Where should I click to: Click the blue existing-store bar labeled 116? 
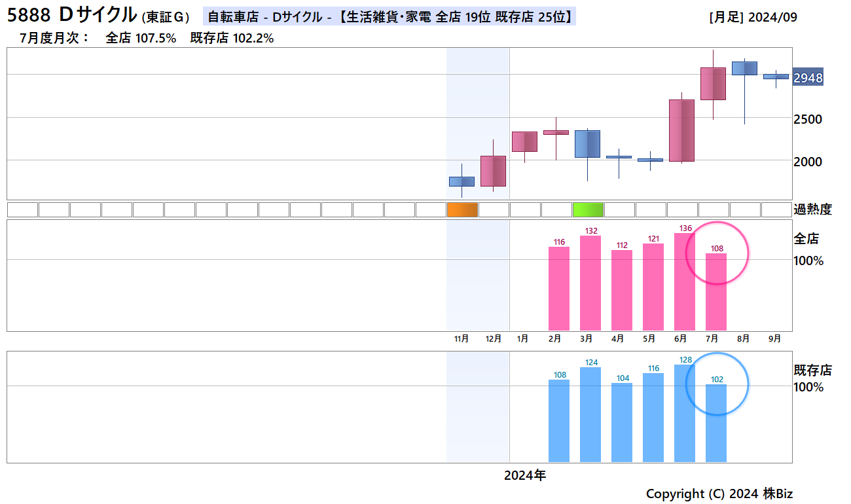pos(653,418)
